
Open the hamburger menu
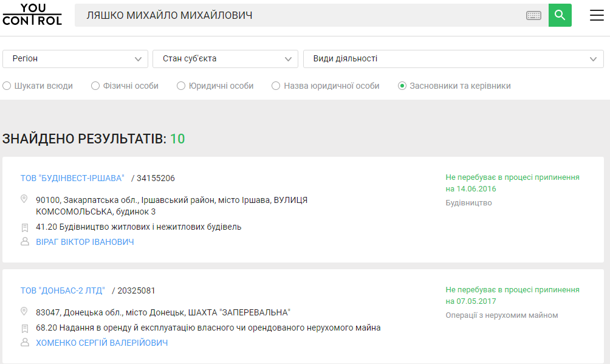point(597,15)
